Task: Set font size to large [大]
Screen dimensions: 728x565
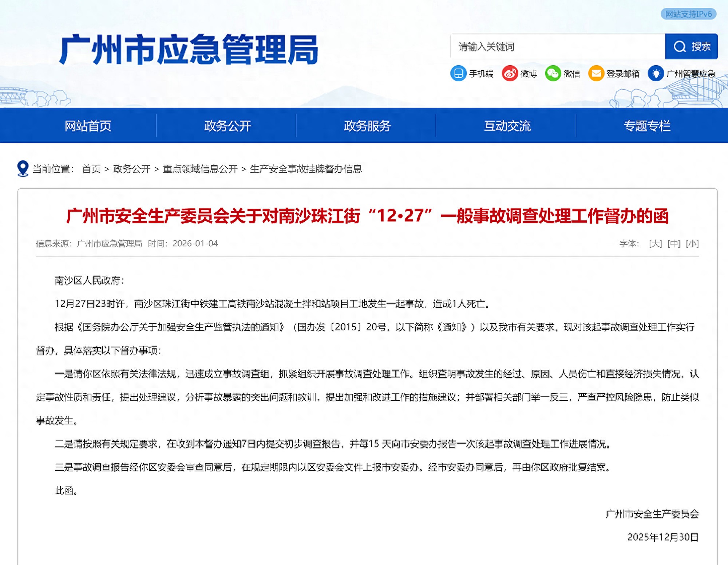Action: pyautogui.click(x=655, y=243)
